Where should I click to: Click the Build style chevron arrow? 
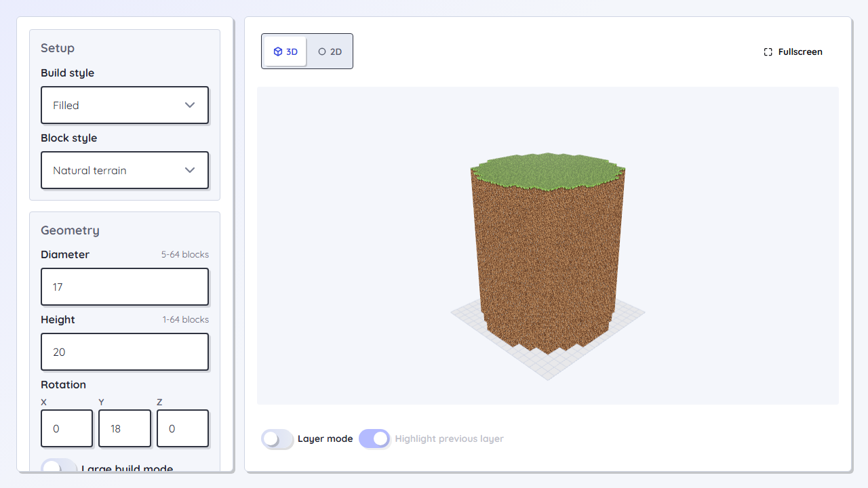coord(190,105)
